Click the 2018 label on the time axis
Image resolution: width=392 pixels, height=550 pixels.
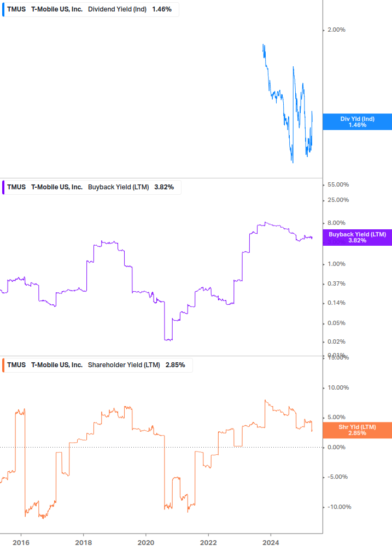83,543
